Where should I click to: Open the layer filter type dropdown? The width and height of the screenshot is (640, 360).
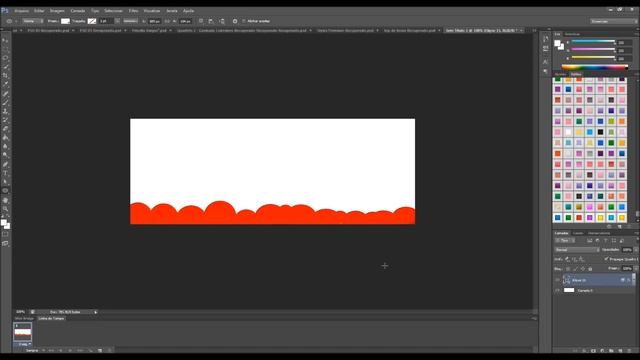[x=564, y=240]
